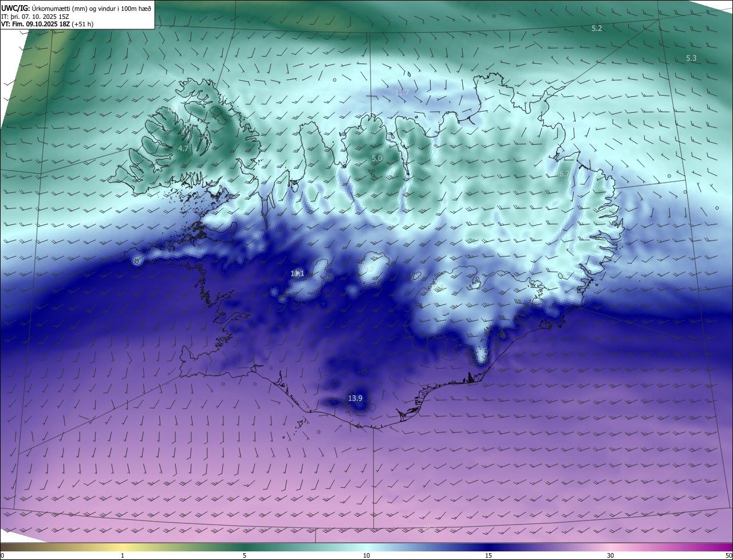Click the 4.7 value over the Westfjords
The height and width of the screenshot is (560, 733).
(183, 148)
